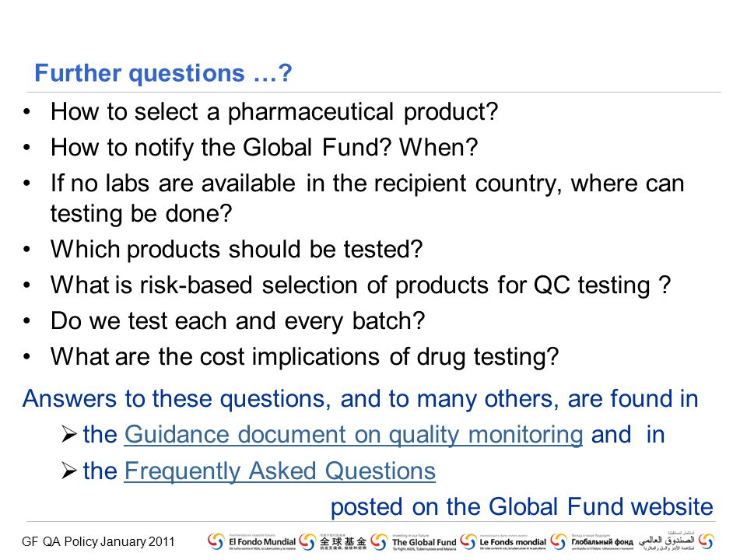Click the 'posted on the Global Fund website' text
Viewport: 747px width, 560px height.
pos(522,506)
